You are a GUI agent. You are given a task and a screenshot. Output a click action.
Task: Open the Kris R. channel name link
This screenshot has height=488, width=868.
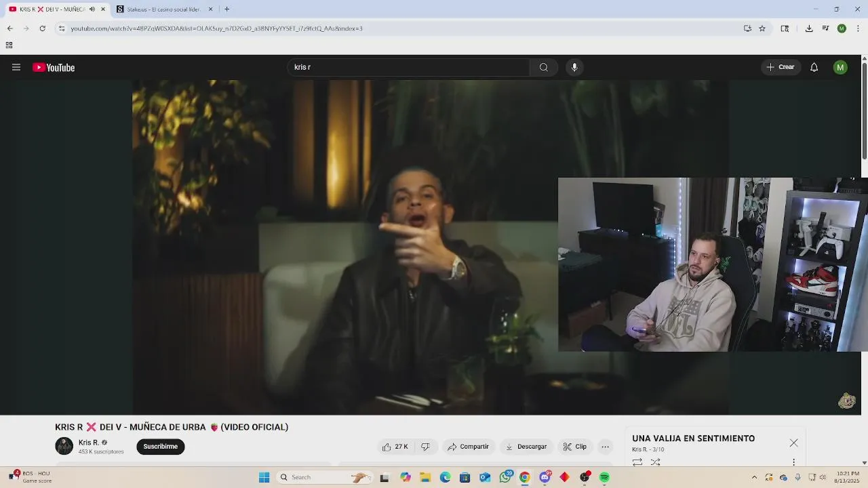tap(89, 443)
